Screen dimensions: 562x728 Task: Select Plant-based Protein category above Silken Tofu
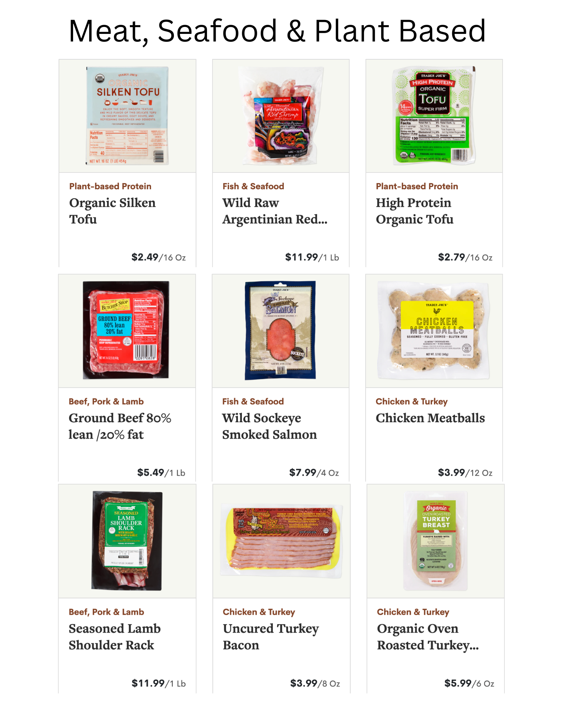110,186
